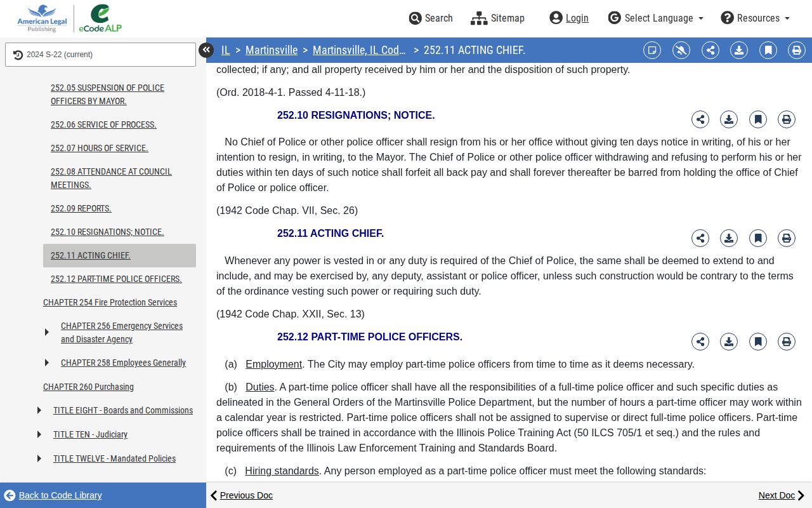Bookmark section 252.12 Part-Time Police Officers

(758, 342)
